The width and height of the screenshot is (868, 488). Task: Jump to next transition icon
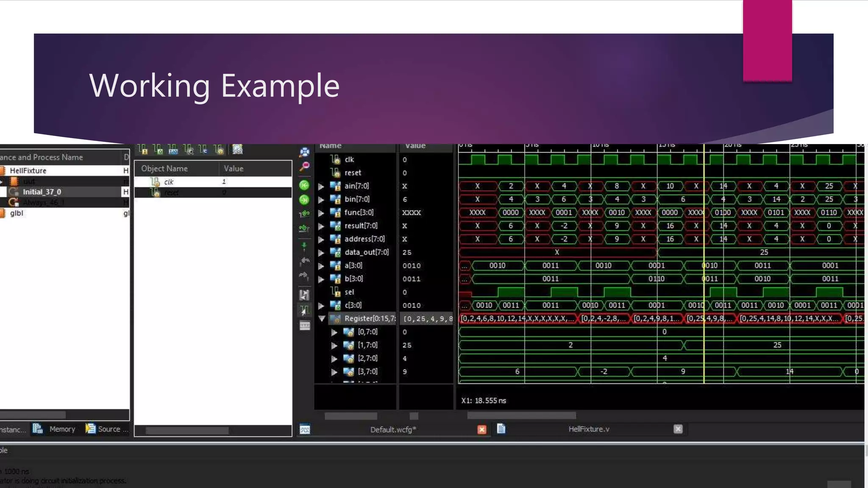(304, 229)
